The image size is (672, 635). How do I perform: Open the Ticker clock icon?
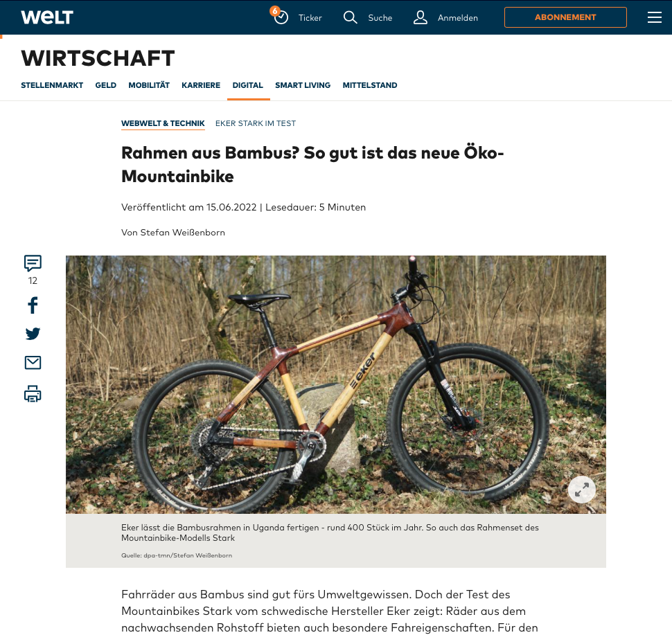tap(281, 17)
